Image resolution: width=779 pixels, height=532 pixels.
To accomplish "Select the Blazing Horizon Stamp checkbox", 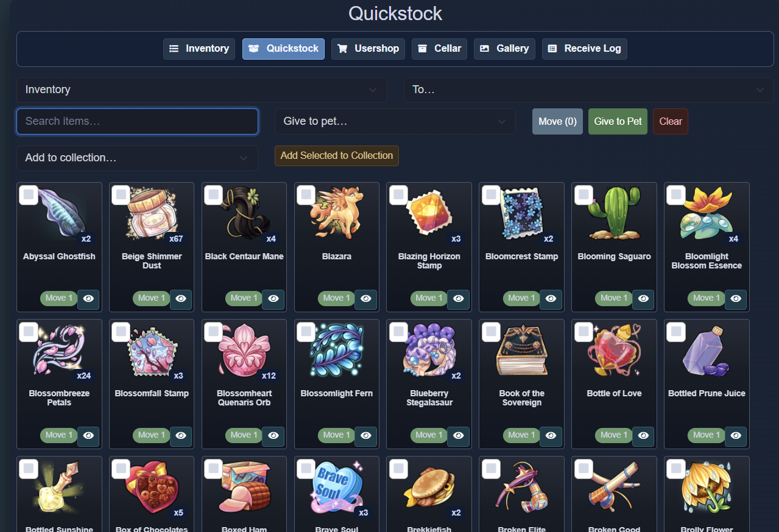I will coord(398,195).
